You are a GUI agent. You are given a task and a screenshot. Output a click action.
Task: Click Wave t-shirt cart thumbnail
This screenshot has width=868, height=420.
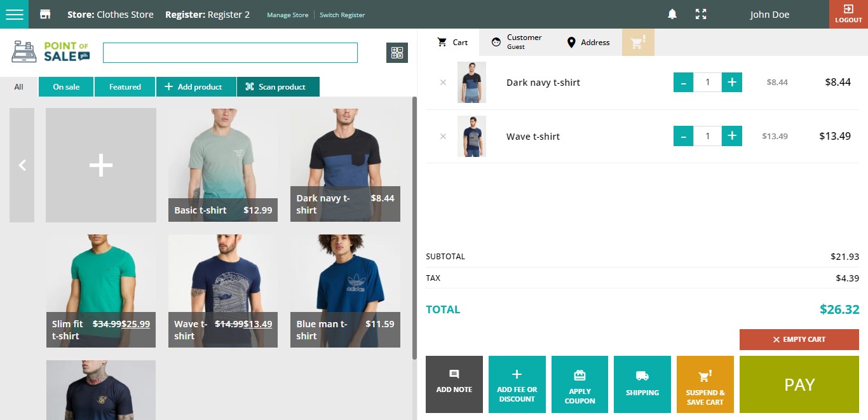pyautogui.click(x=471, y=136)
